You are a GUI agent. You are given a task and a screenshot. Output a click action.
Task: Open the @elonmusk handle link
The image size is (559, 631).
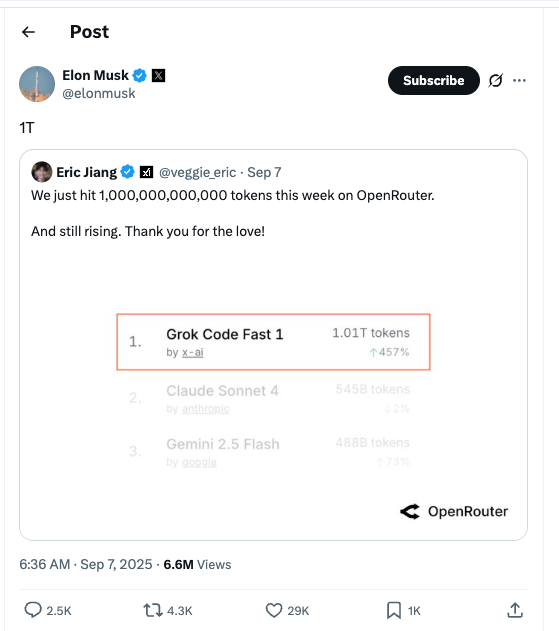(99, 93)
